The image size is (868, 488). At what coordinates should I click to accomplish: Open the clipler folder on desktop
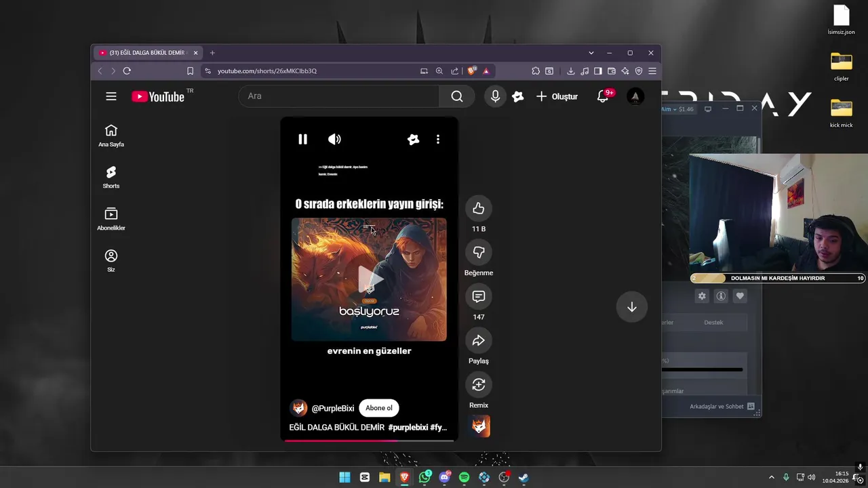tap(842, 66)
